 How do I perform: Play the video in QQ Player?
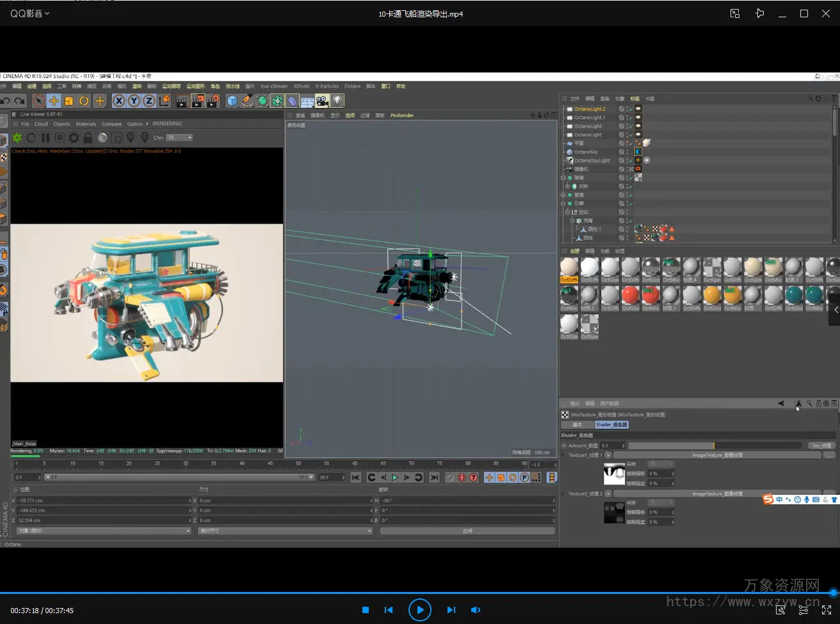(x=419, y=610)
